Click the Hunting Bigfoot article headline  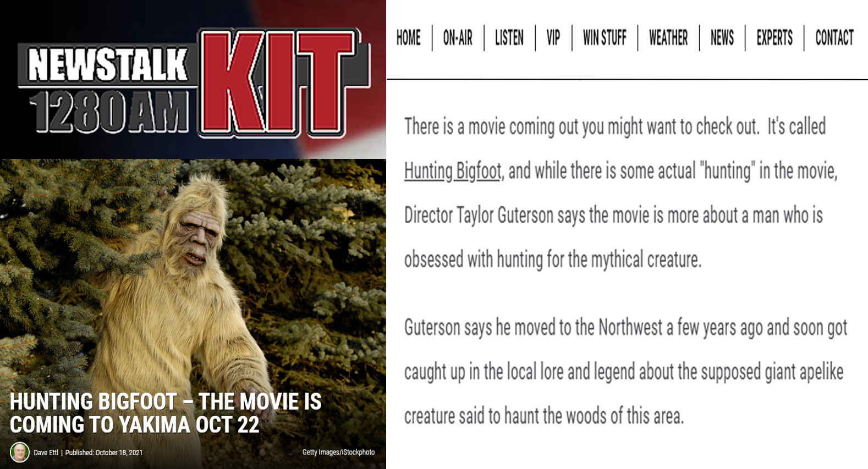click(165, 413)
